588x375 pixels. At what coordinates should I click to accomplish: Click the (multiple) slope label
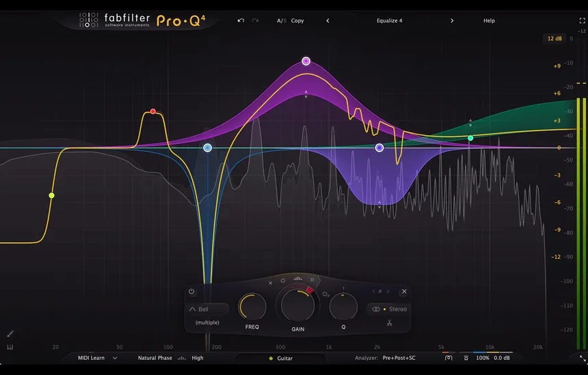(x=207, y=322)
